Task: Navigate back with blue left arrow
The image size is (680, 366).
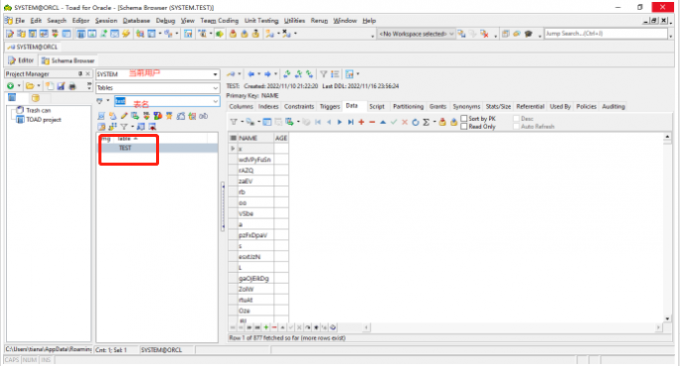Action: click(251, 74)
